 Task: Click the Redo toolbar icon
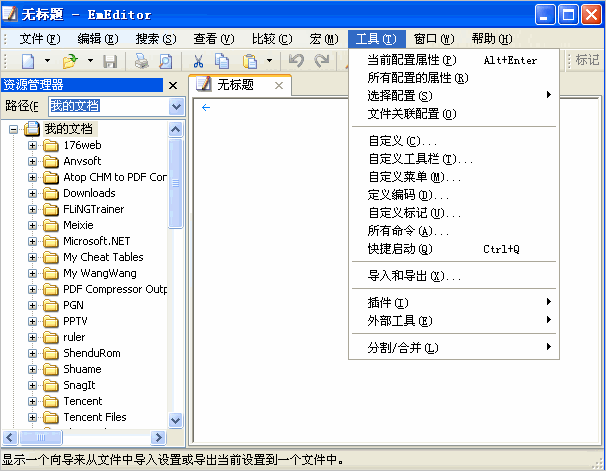[x=322, y=61]
